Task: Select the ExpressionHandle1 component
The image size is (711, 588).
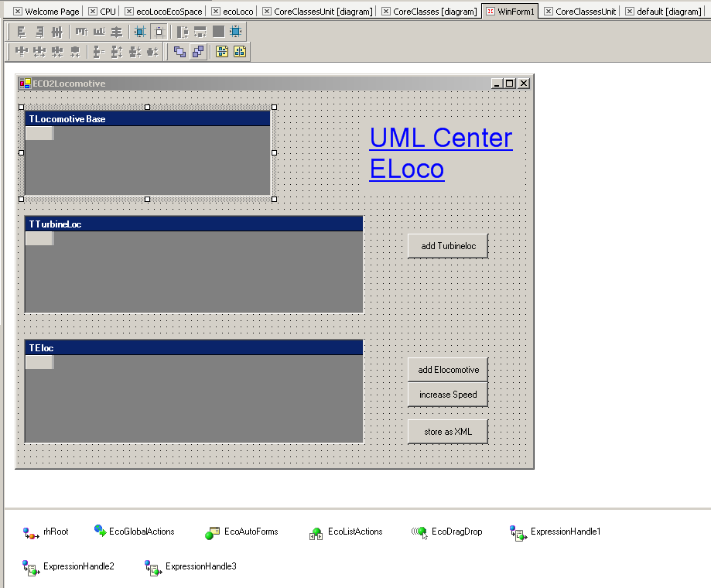Action: tap(518, 532)
